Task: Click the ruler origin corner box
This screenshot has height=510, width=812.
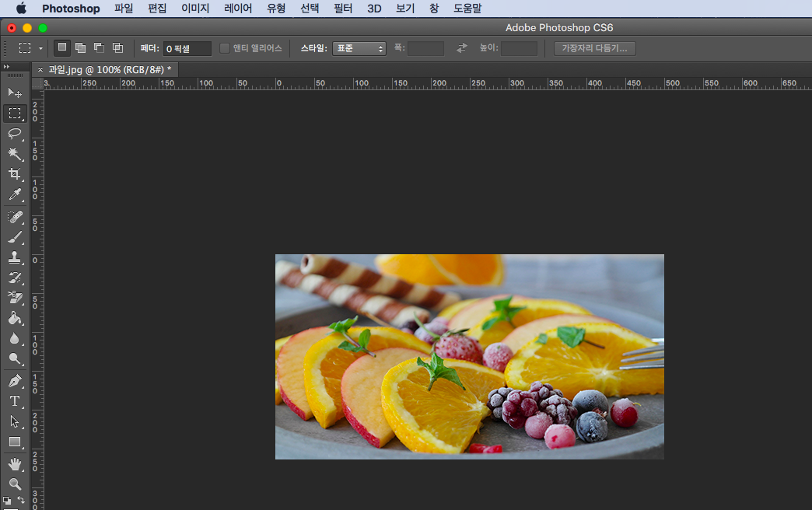Action: [37, 84]
